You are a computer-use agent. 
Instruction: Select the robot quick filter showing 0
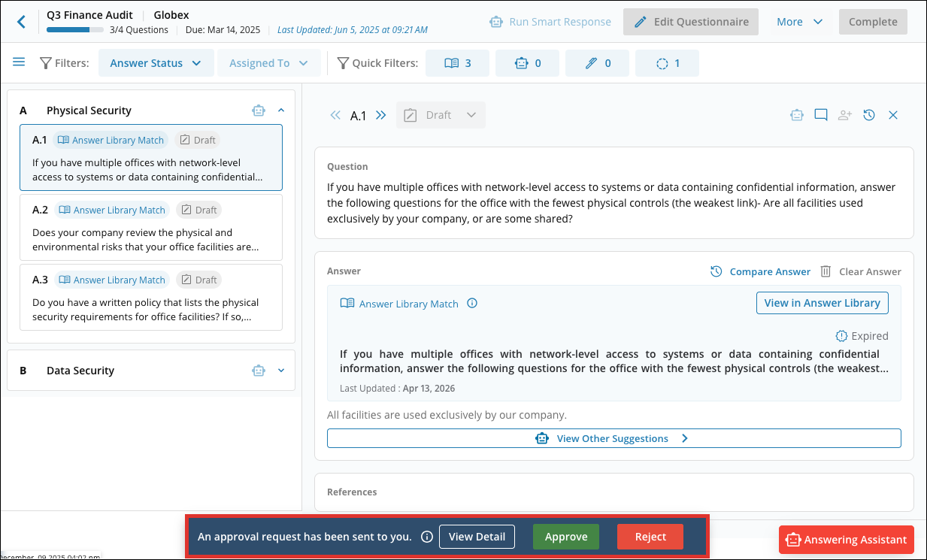(x=527, y=63)
